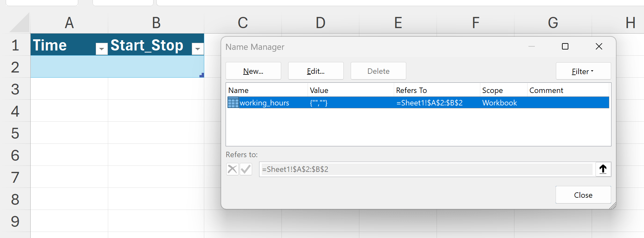This screenshot has height=238, width=644.
Task: Click the checkmark confirm icon beside Refers to
Action: pyautogui.click(x=246, y=169)
